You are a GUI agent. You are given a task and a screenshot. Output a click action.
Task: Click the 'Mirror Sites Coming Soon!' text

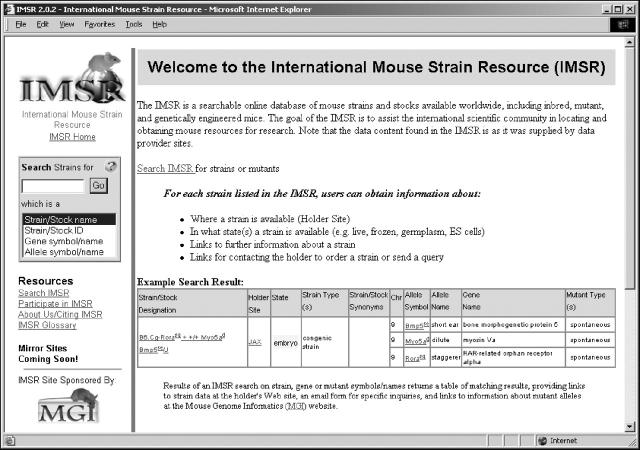[x=48, y=354]
